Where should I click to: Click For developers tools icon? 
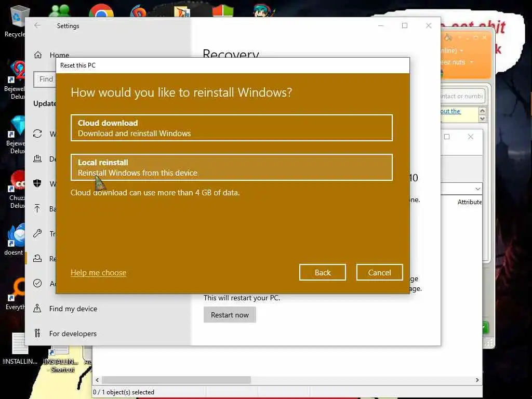click(37, 334)
